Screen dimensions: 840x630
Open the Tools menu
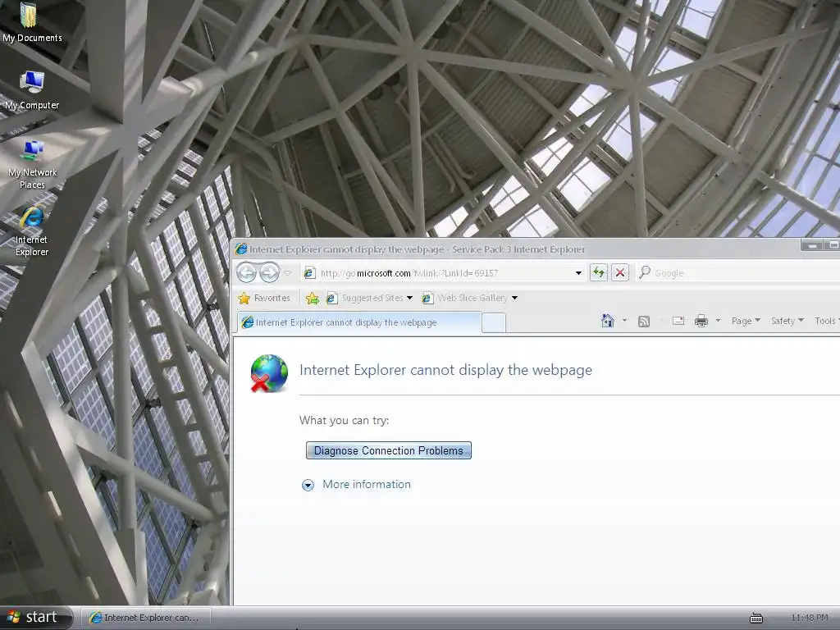827,321
